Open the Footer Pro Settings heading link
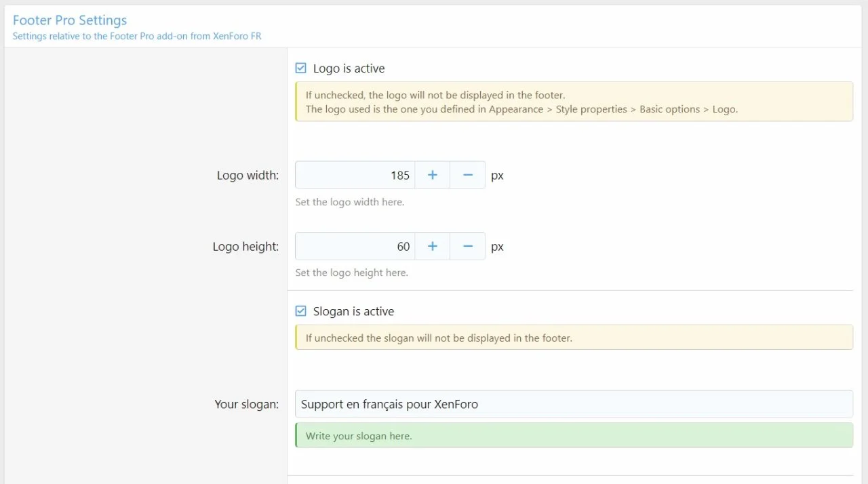This screenshot has height=484, width=868. pyautogui.click(x=70, y=20)
